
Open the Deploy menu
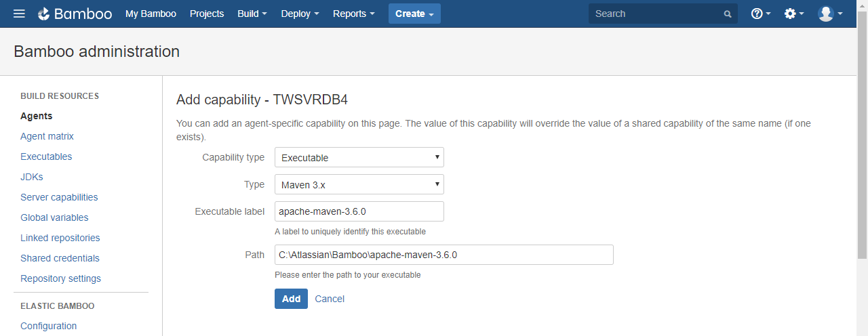300,14
